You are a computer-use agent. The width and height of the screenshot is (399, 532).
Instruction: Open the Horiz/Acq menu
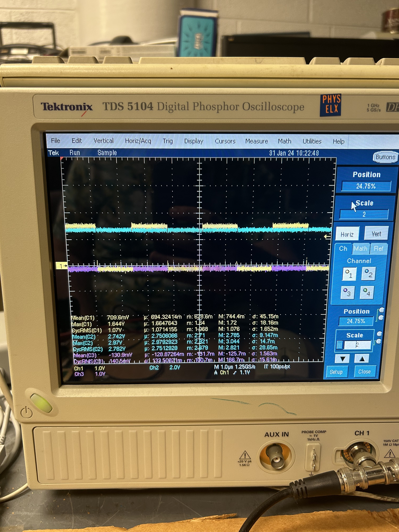[138, 141]
